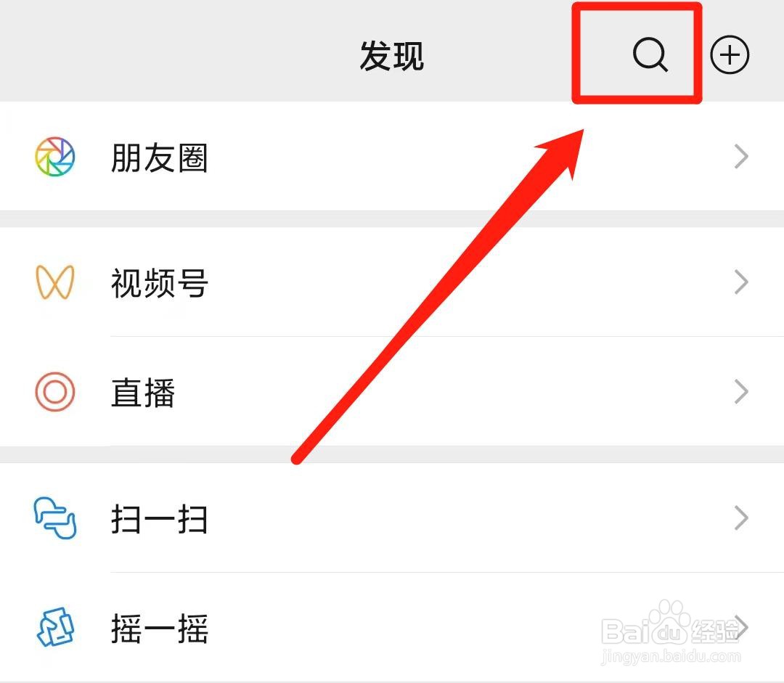Viewport: 784px width, 683px height.
Task: Expand the 扫一扫 row chevron
Action: pos(741,518)
